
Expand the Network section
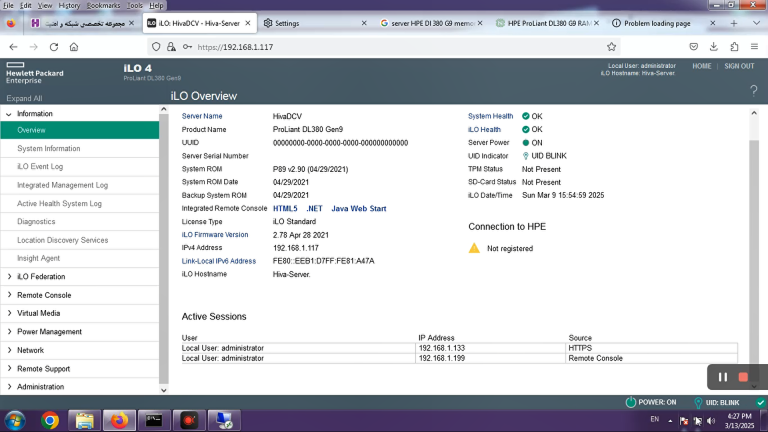pyautogui.click(x=9, y=350)
